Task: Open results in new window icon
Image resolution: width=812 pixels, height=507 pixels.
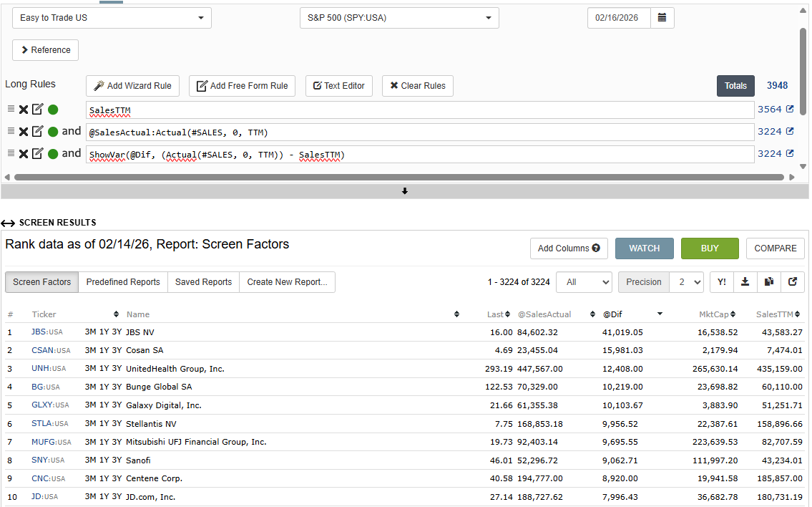Action: click(792, 282)
